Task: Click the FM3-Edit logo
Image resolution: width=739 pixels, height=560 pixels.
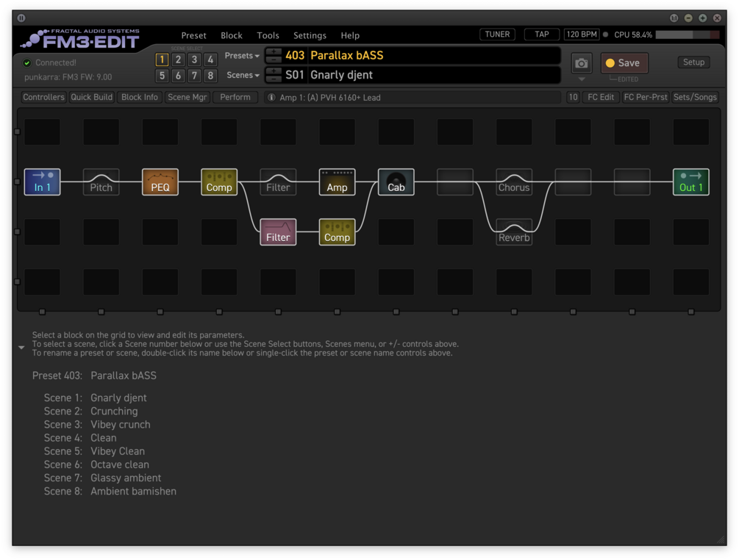Action: tap(80, 39)
